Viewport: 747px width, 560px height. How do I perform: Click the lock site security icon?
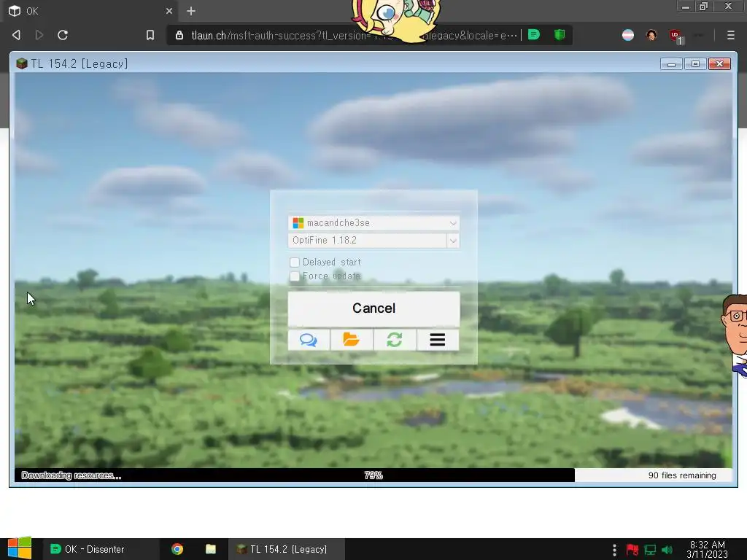tap(179, 35)
